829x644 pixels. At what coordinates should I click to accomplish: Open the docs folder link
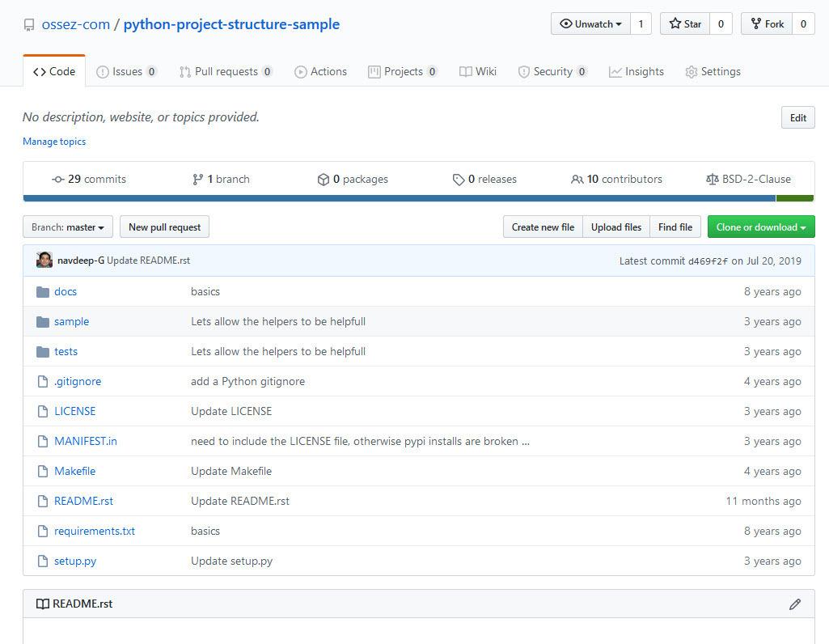[66, 292]
